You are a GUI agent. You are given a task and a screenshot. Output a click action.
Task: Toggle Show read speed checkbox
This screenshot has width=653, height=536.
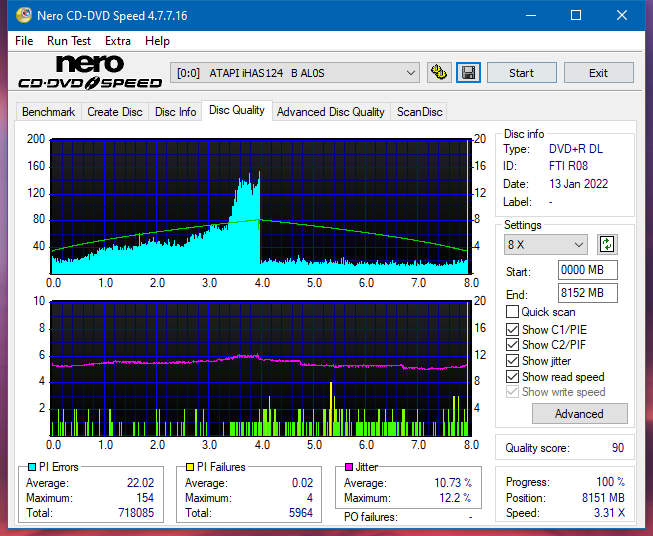coord(512,376)
